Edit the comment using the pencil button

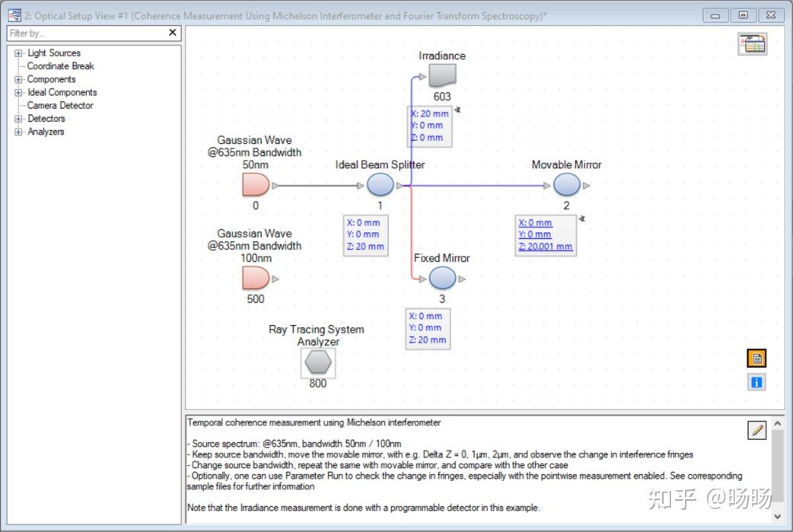[x=757, y=432]
